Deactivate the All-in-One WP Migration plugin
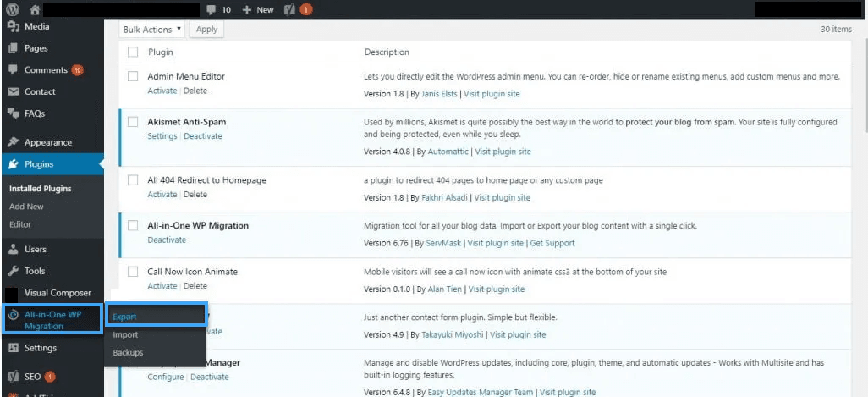 click(167, 240)
